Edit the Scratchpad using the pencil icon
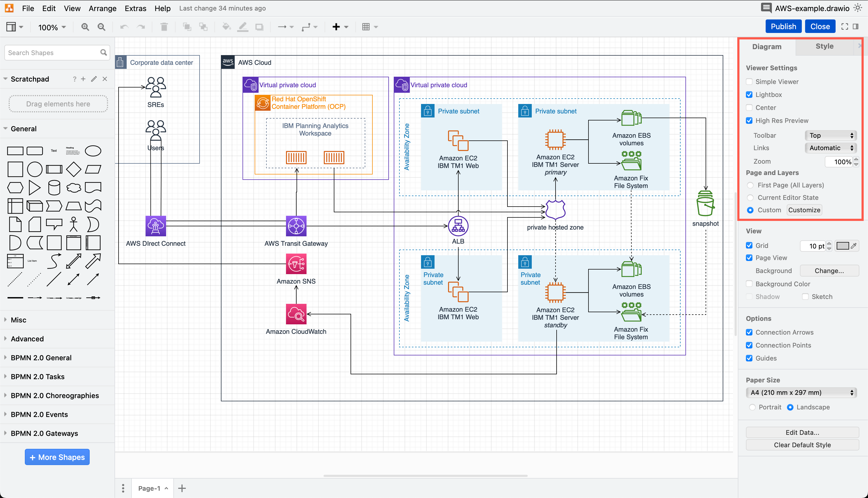Viewport: 868px width, 498px height. [94, 79]
